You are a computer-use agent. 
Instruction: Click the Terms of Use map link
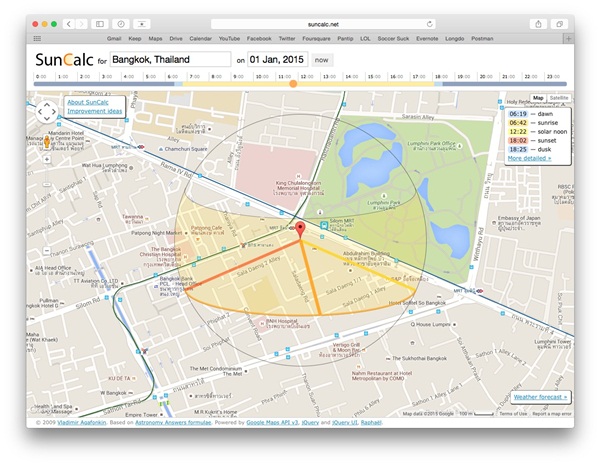[513, 414]
